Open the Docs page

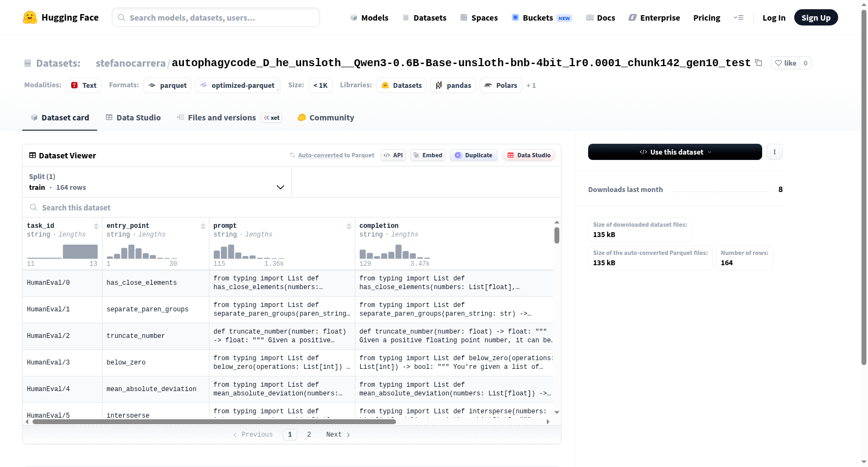coord(601,17)
